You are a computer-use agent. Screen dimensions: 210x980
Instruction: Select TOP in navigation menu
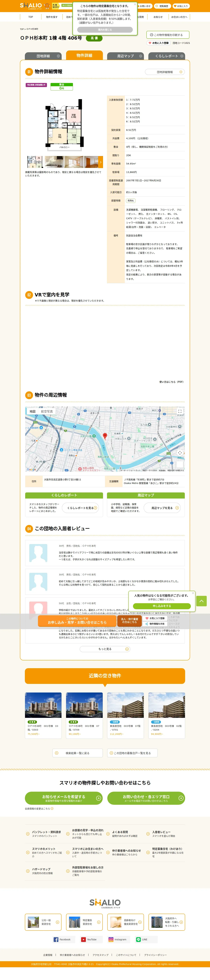tap(30, 17)
